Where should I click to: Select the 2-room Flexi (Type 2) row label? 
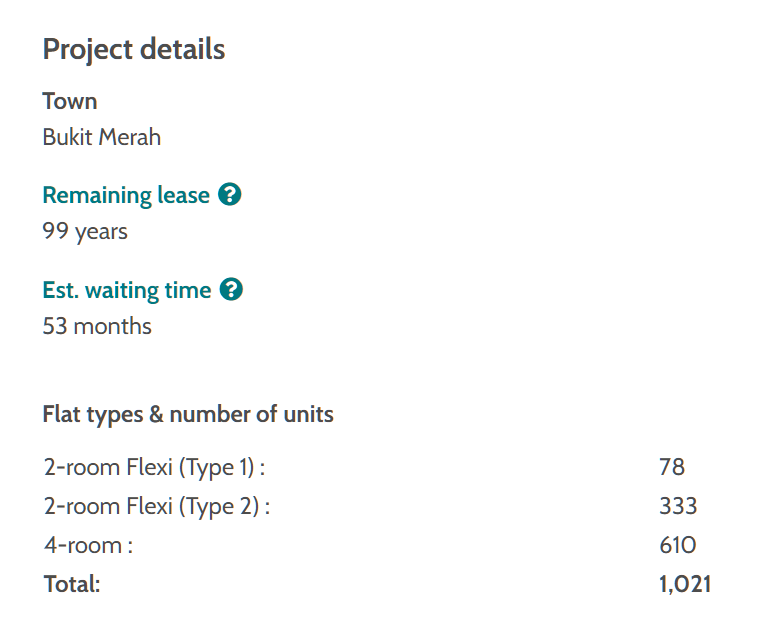pyautogui.click(x=157, y=506)
